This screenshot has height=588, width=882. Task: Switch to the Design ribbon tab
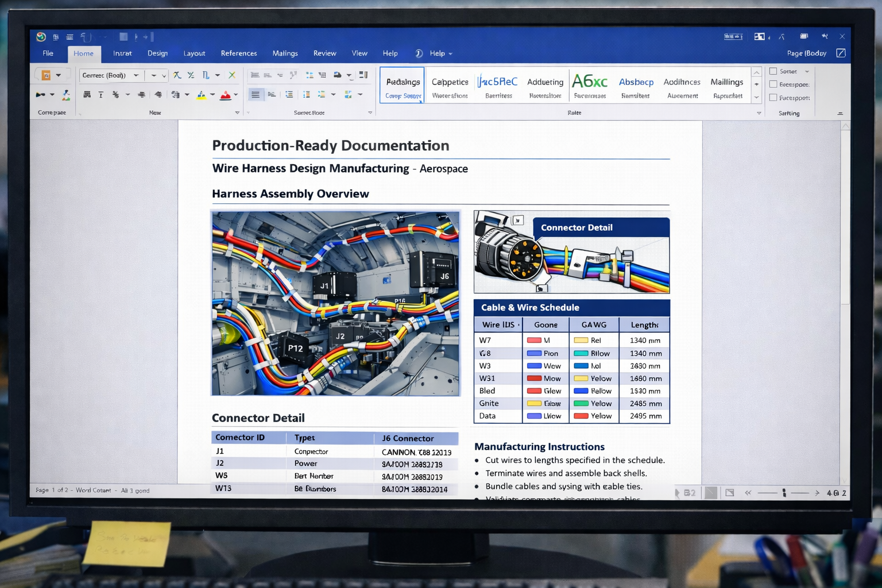(157, 53)
